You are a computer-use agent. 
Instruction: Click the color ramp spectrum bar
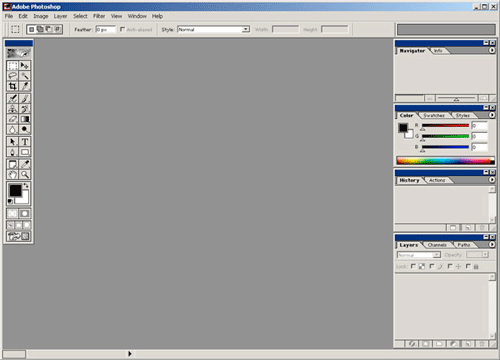[446, 161]
